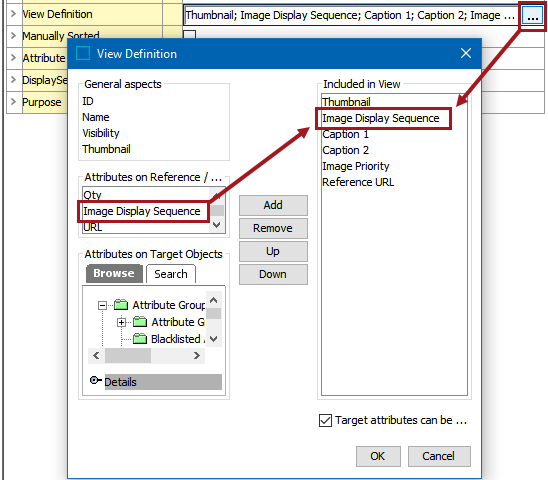
Task: Expand the Attribute G subfolder node
Action: [x=121, y=322]
